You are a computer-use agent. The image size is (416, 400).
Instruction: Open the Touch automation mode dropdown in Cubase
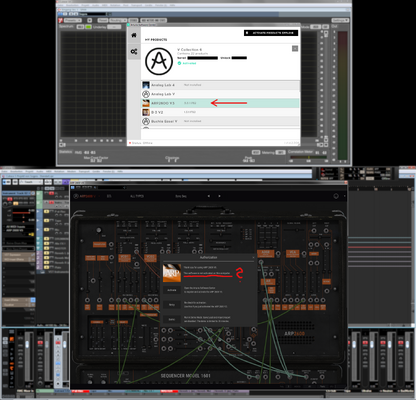[x=31, y=182]
